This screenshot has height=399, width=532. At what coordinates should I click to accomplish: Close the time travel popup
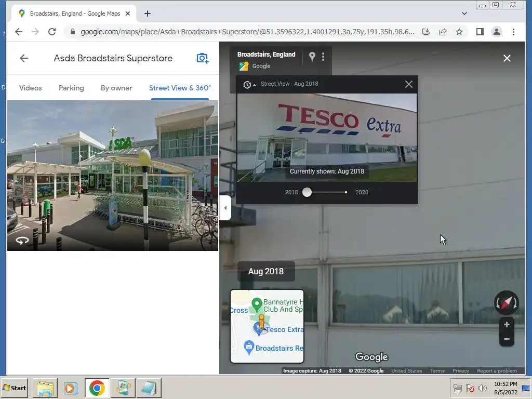click(408, 84)
